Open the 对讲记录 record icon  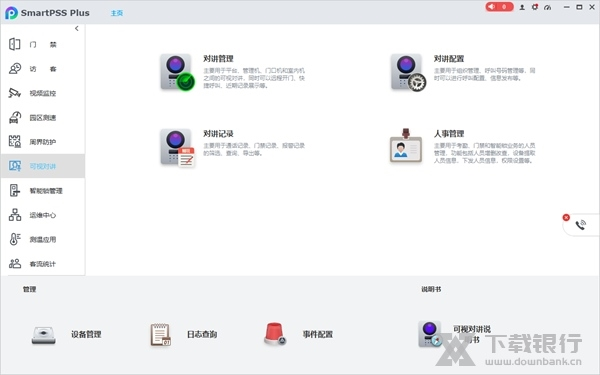[x=177, y=148]
